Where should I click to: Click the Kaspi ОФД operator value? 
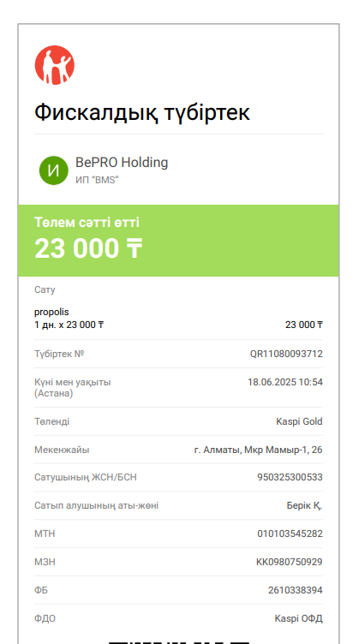(x=299, y=619)
